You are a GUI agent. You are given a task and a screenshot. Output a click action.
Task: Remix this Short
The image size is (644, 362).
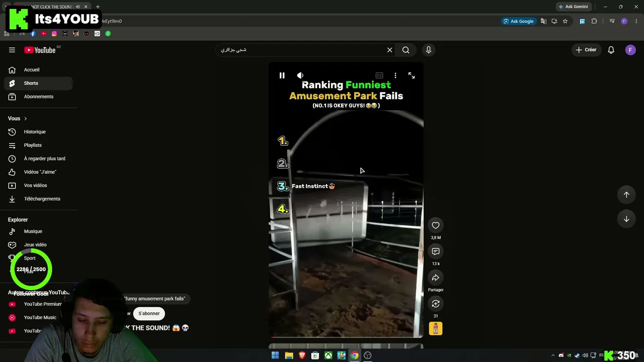coord(436,304)
